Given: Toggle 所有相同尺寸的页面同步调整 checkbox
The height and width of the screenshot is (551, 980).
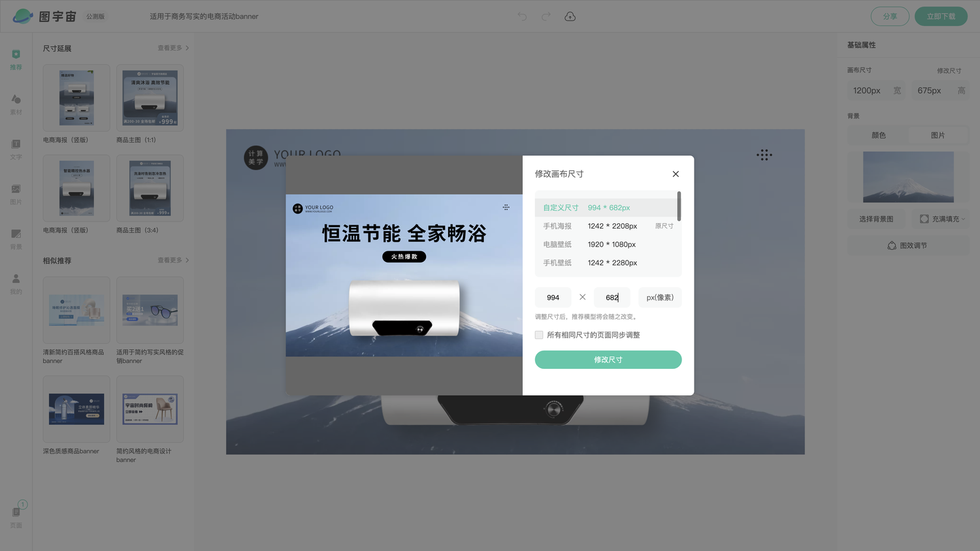Looking at the screenshot, I should [539, 335].
